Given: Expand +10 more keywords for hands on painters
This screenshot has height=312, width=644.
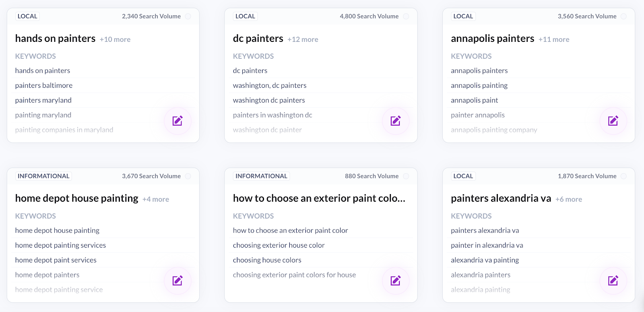Looking at the screenshot, I should [x=115, y=39].
